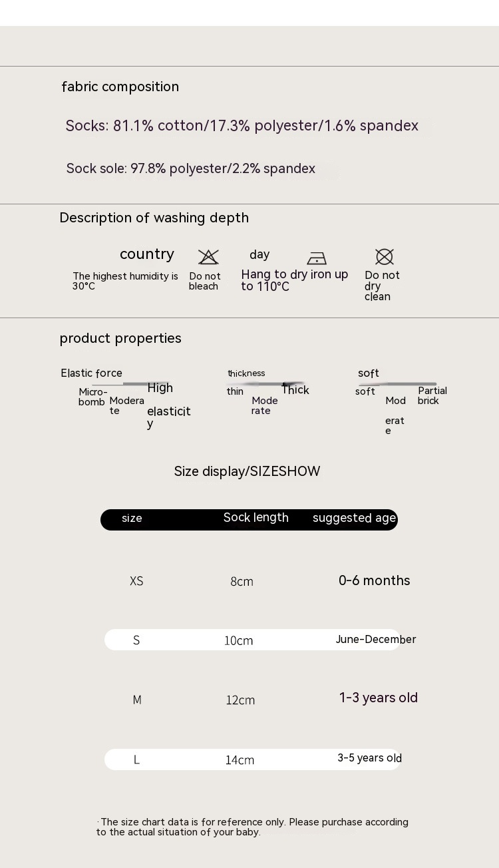
Task: Click the 'Sock sole' composition line
Action: (191, 168)
